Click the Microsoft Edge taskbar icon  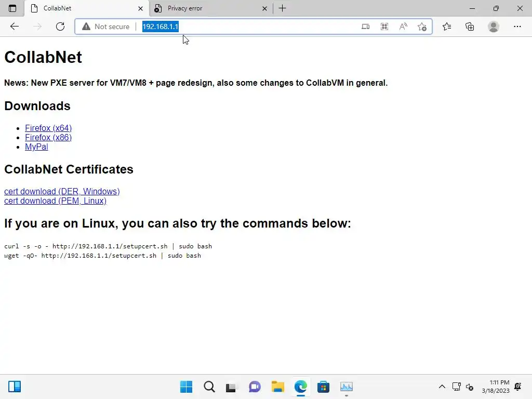(x=301, y=387)
